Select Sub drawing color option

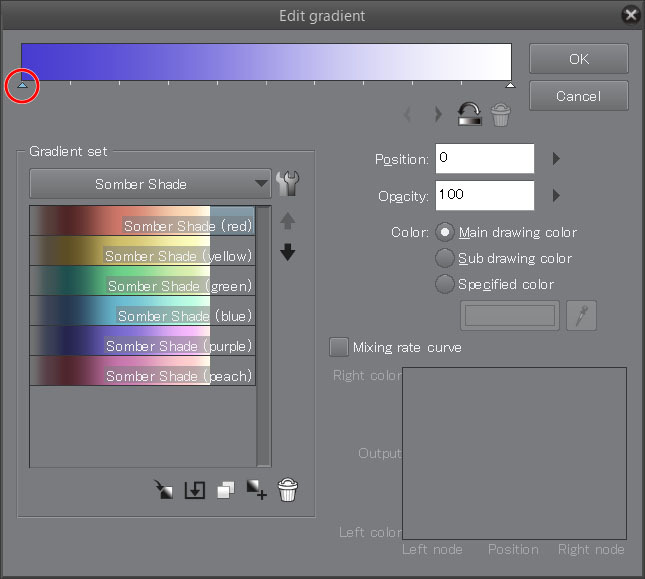445,258
